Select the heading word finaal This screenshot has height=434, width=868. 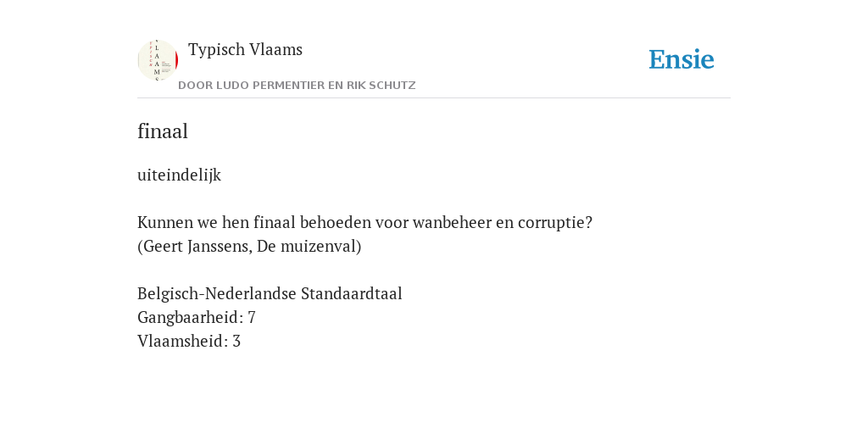[163, 131]
